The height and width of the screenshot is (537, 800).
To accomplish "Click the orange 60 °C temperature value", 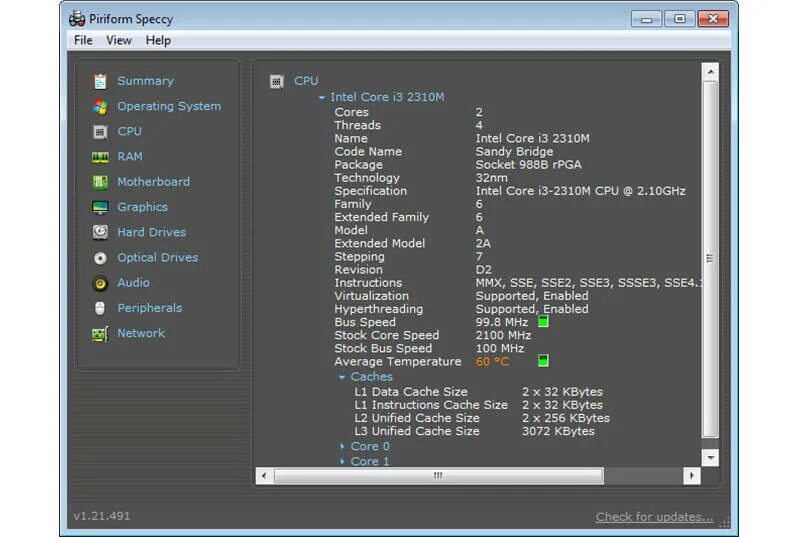I will (492, 362).
